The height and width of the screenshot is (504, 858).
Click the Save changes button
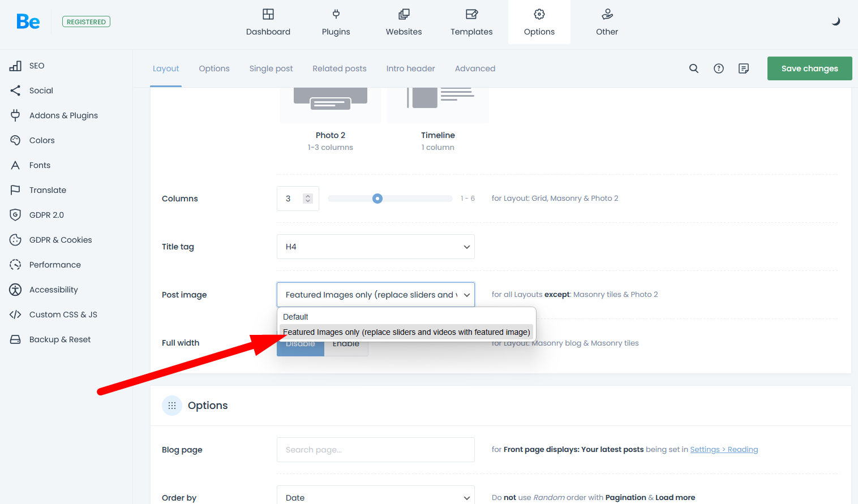click(x=809, y=68)
